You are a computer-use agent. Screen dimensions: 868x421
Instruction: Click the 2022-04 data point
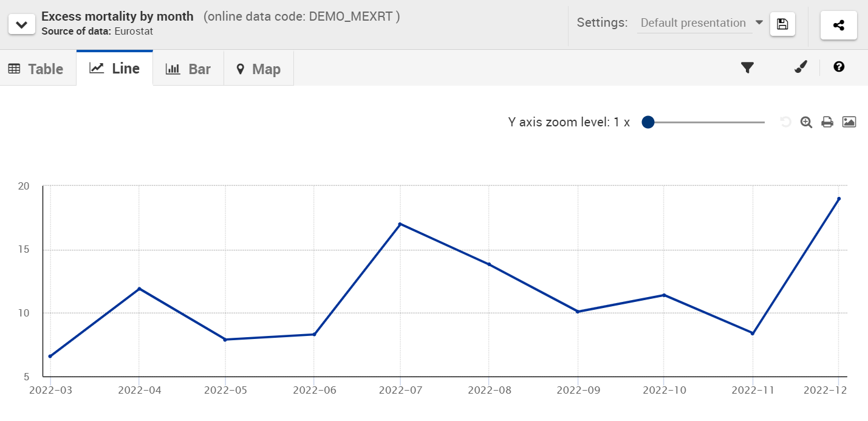[x=139, y=289]
